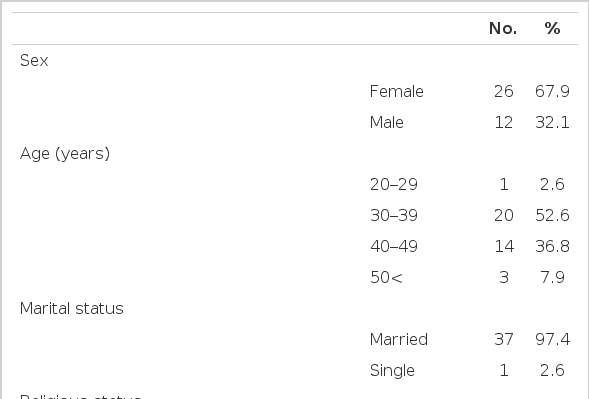Click the 20–29 age group label
Screen dimensions: 589x399
point(394,184)
